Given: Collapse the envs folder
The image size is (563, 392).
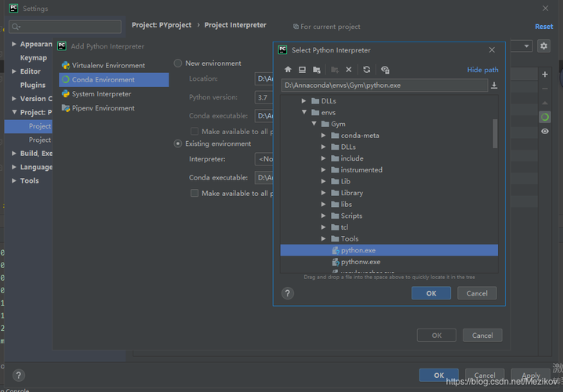Looking at the screenshot, I should point(303,112).
